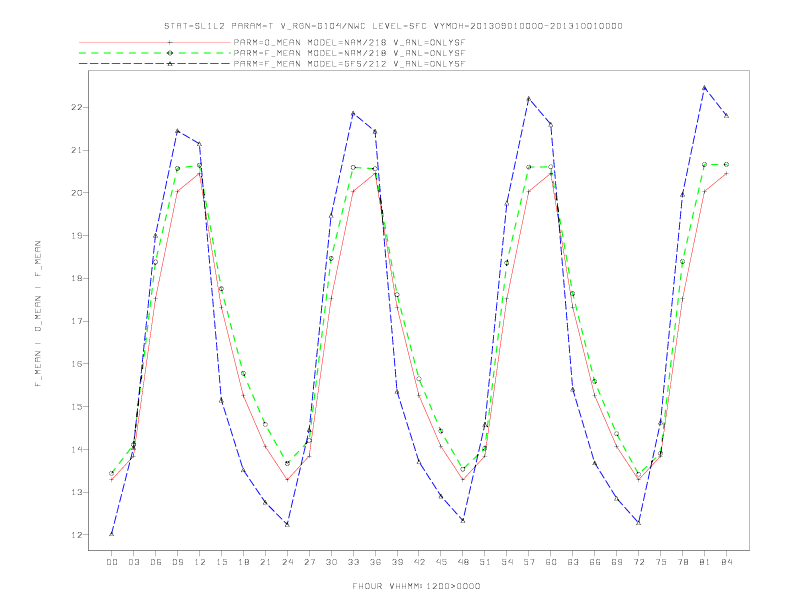Click the blue GFS peak marker at hour 81

[705, 88]
